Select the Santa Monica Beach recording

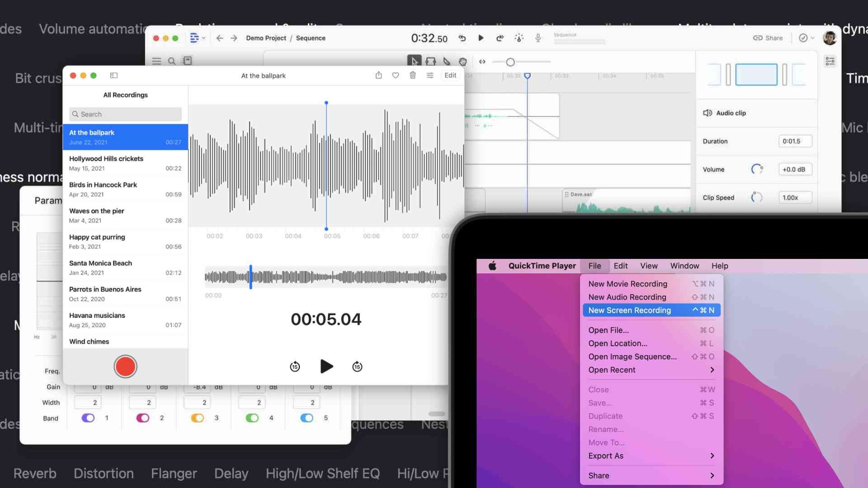[125, 267]
